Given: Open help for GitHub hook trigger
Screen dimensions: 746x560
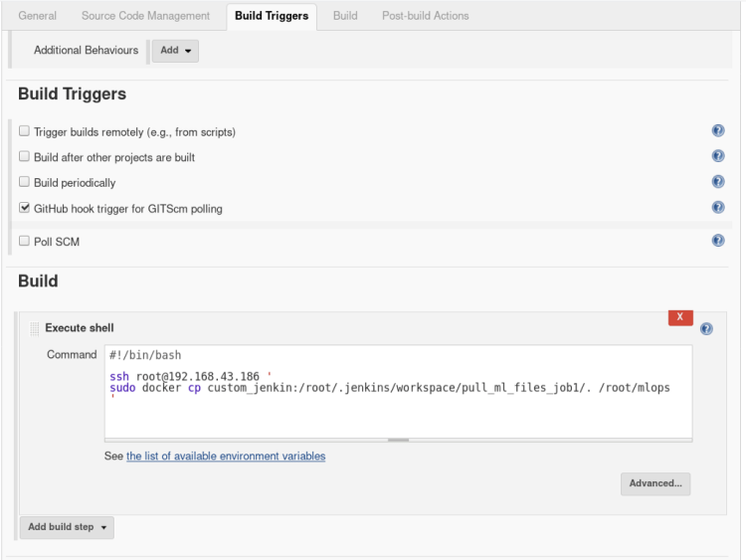Looking at the screenshot, I should (718, 208).
